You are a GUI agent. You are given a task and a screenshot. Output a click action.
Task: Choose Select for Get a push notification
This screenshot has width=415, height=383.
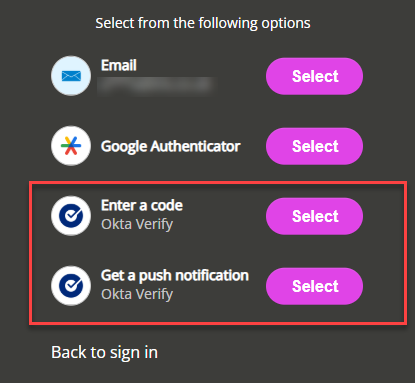coord(314,286)
